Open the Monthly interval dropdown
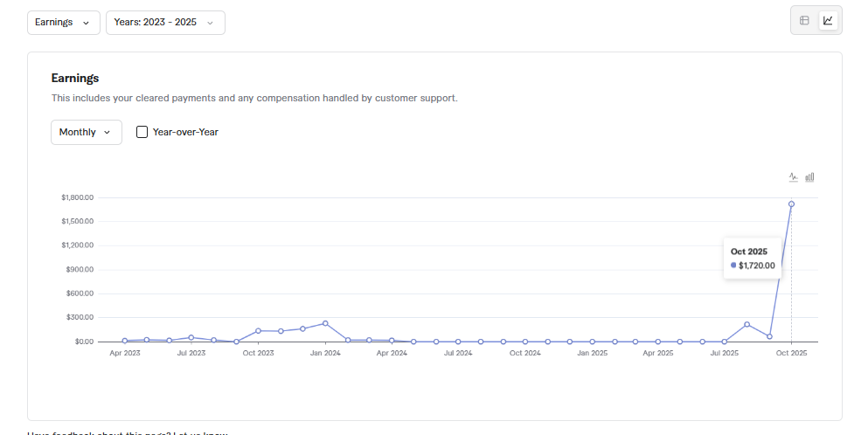Image resolution: width=868 pixels, height=435 pixels. pyautogui.click(x=86, y=133)
